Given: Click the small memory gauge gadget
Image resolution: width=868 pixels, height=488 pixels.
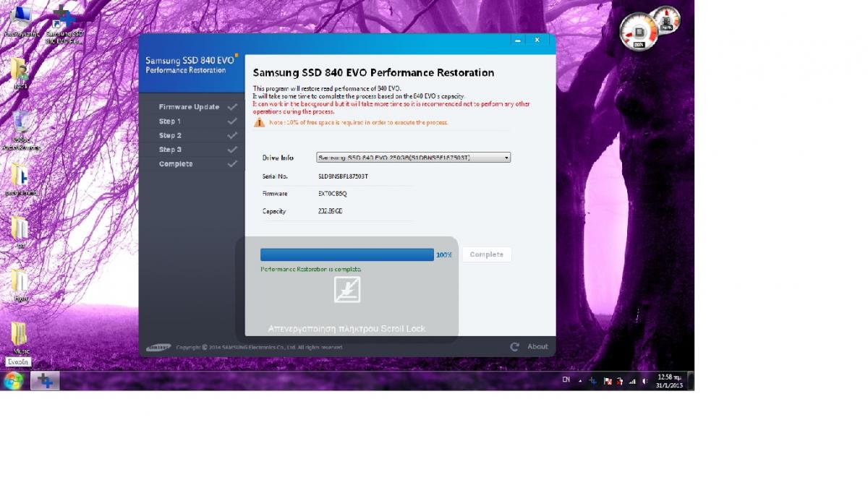Looking at the screenshot, I should [666, 20].
